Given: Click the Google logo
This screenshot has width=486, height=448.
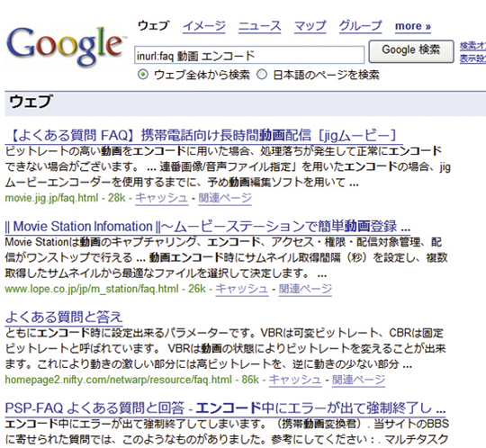Looking at the screenshot, I should click(65, 47).
